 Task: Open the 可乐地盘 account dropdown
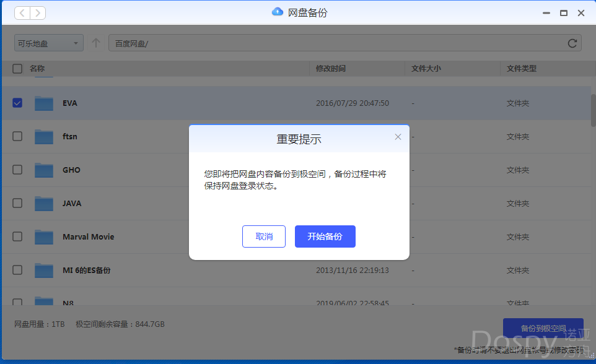[x=48, y=43]
